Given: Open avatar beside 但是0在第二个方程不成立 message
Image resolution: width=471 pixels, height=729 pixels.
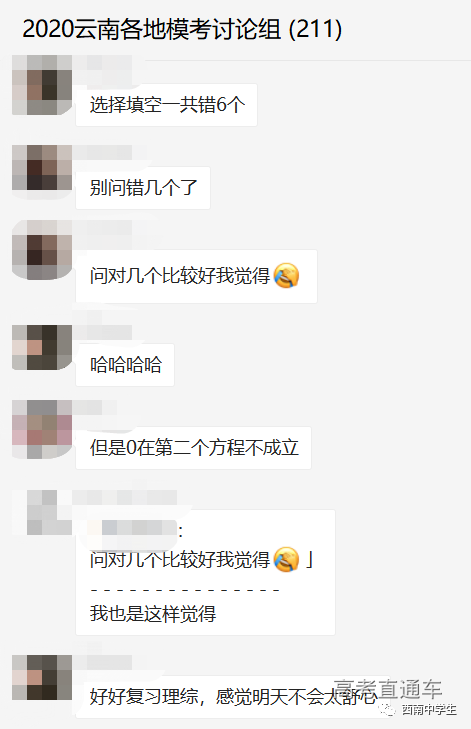Looking at the screenshot, I should point(42,429).
